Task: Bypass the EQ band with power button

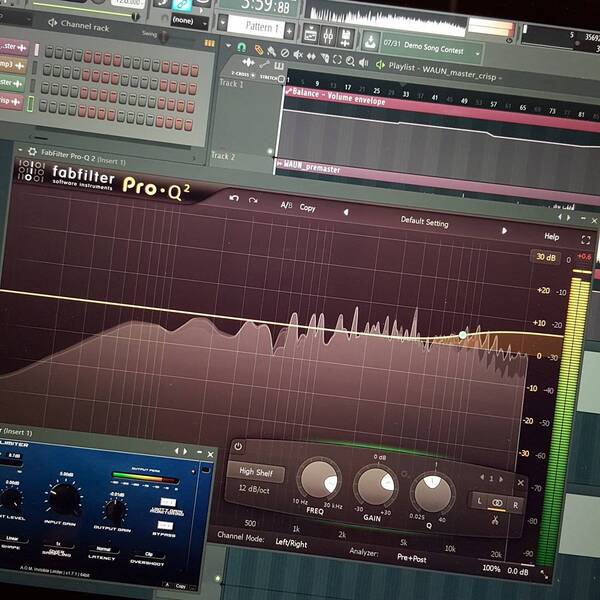Action: [238, 446]
